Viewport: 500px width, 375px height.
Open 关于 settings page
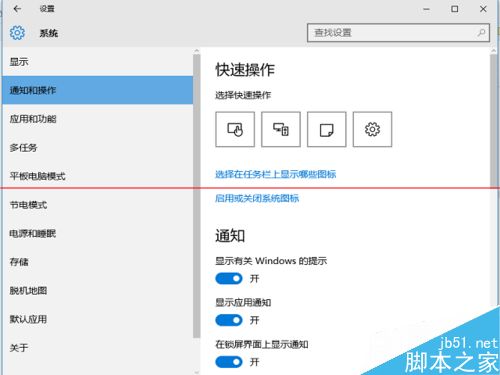(97, 348)
